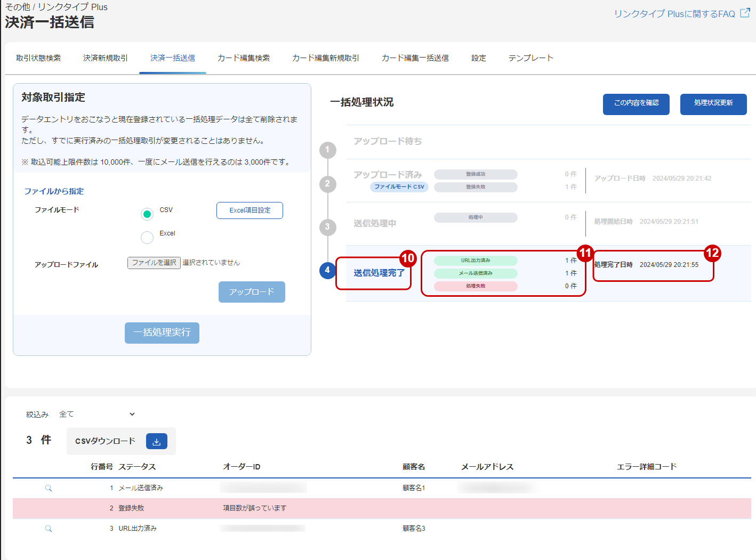Click 登録失敗 status in row 2
The width and height of the screenshot is (756, 560).
131,508
